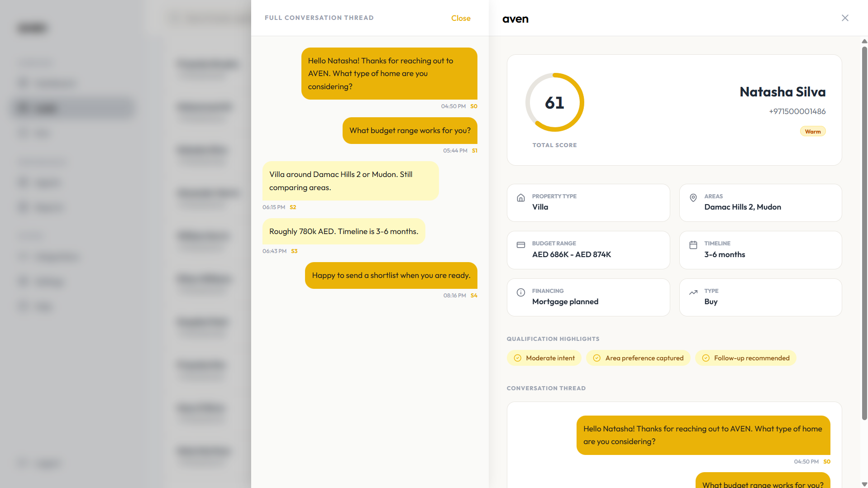Select the Area preference captured chip

coord(638,358)
